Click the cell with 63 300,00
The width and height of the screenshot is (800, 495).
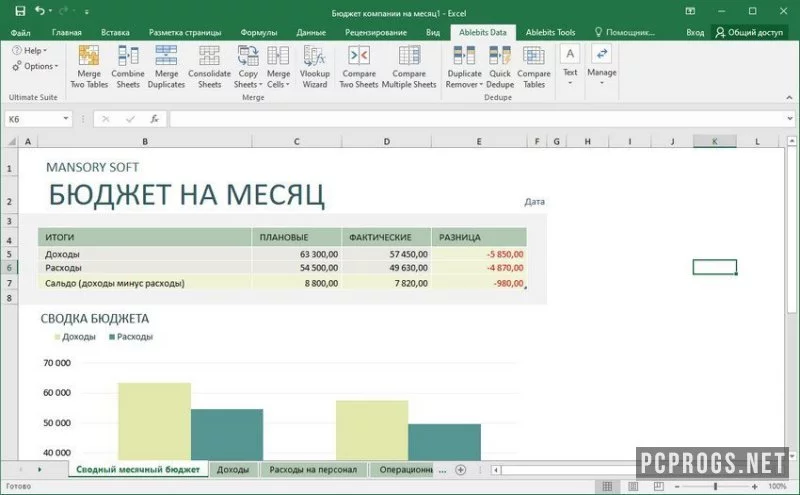pyautogui.click(x=296, y=254)
